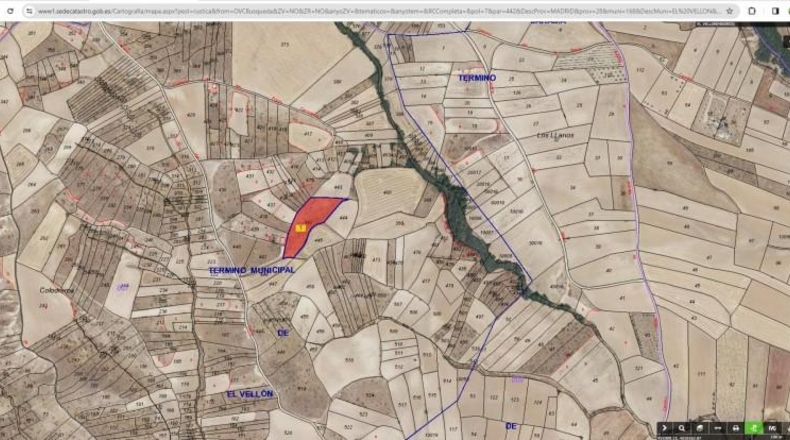Toggle the green highlighted map tool
The image size is (790, 440).
(x=754, y=428)
